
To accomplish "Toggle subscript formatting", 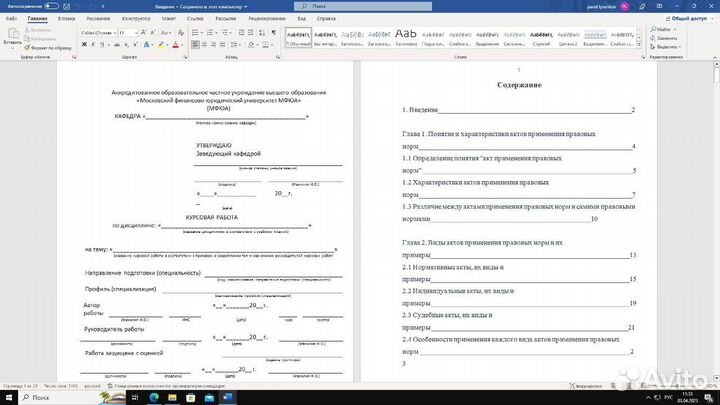I will pyautogui.click(x=126, y=45).
